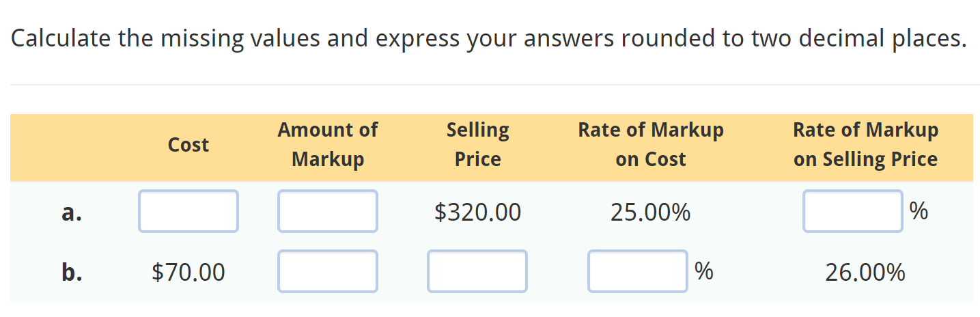Select the 25.00% markup on cost value
Viewport: 980px width, 317px height.
pos(651,212)
